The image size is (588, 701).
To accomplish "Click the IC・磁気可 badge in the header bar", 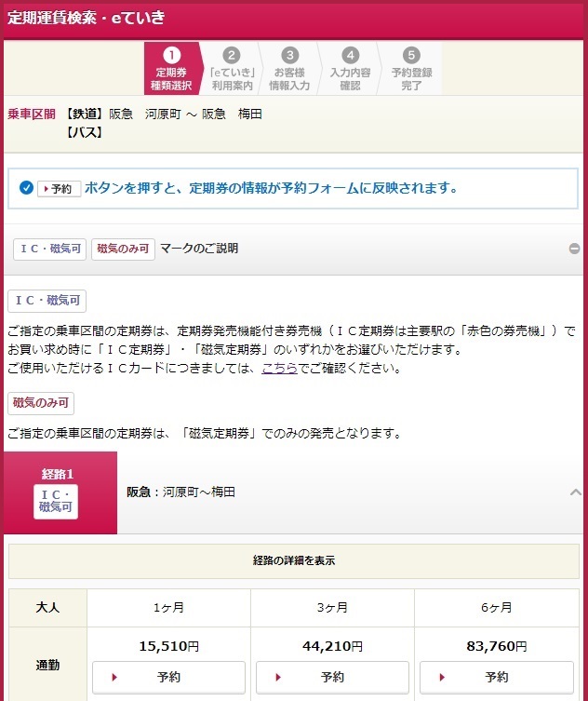I will pos(49,249).
